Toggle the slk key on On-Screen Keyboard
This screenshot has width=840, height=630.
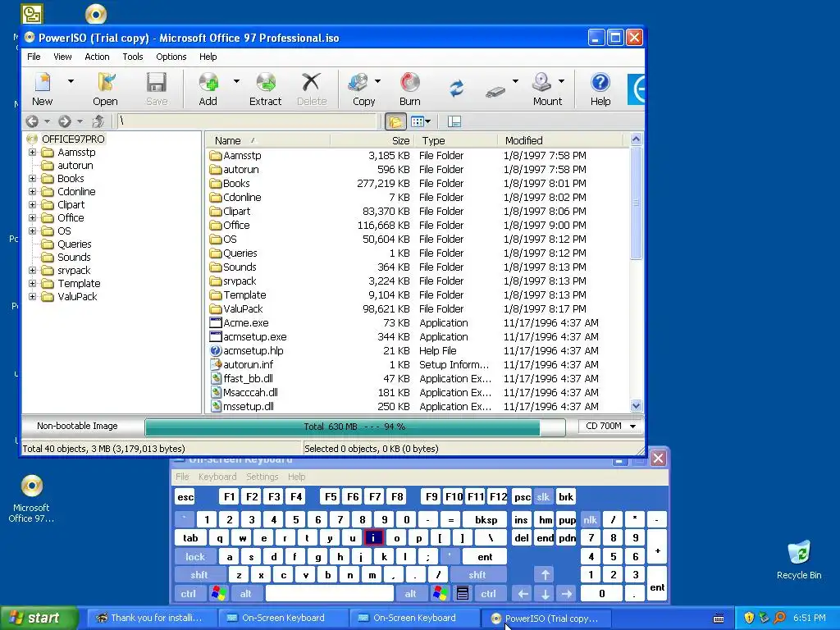click(543, 497)
